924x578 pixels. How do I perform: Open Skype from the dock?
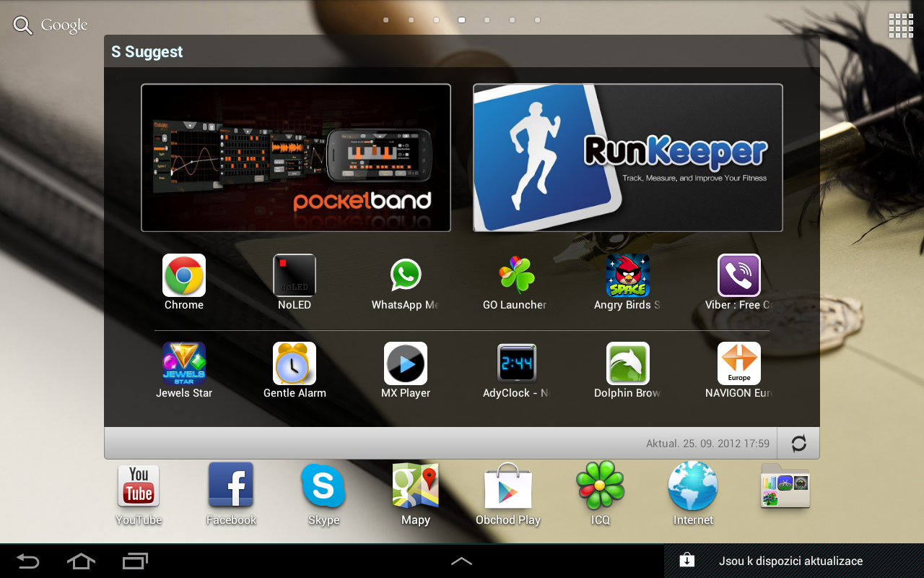pos(323,487)
